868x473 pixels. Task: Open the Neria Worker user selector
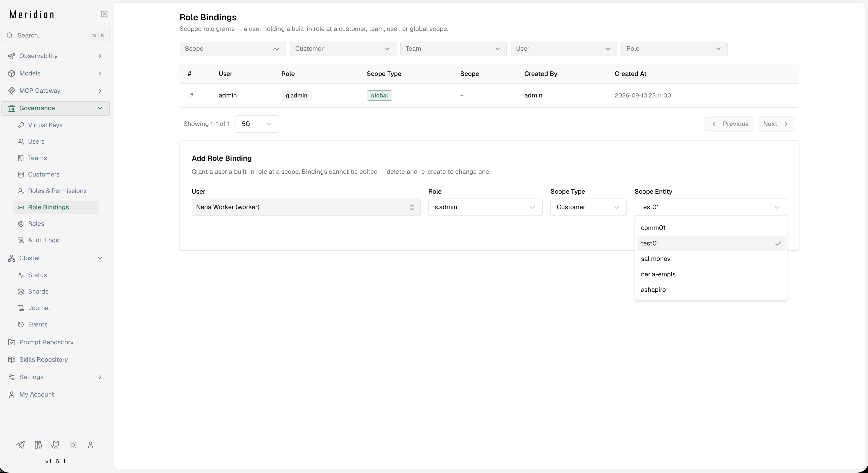click(306, 207)
